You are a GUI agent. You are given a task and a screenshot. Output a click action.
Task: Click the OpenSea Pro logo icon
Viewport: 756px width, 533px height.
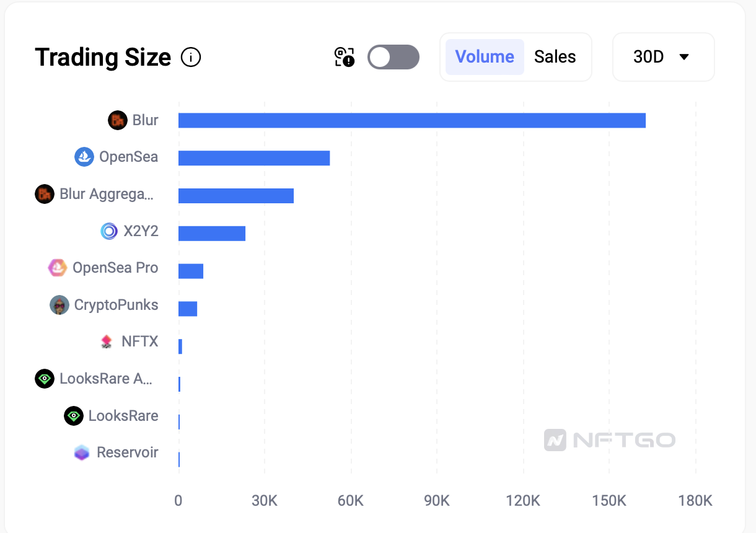[58, 268]
